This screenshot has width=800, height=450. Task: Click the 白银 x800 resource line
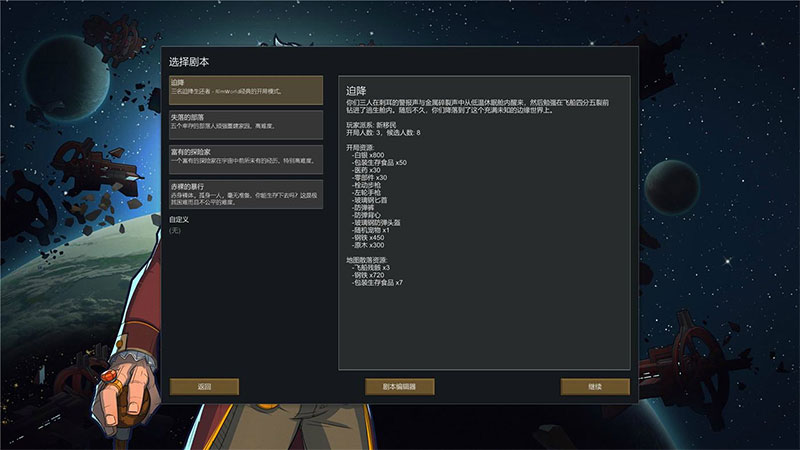(368, 155)
